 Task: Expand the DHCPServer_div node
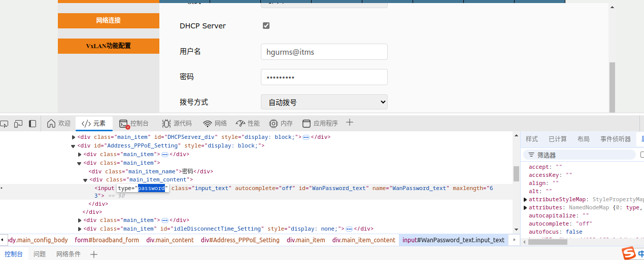73,137
